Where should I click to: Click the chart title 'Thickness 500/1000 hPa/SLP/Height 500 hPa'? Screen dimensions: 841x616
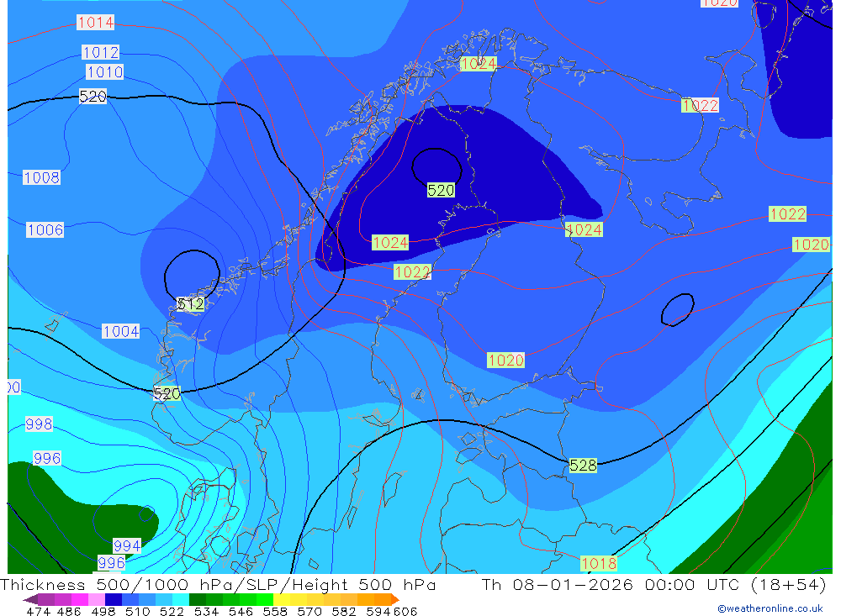pyautogui.click(x=218, y=584)
